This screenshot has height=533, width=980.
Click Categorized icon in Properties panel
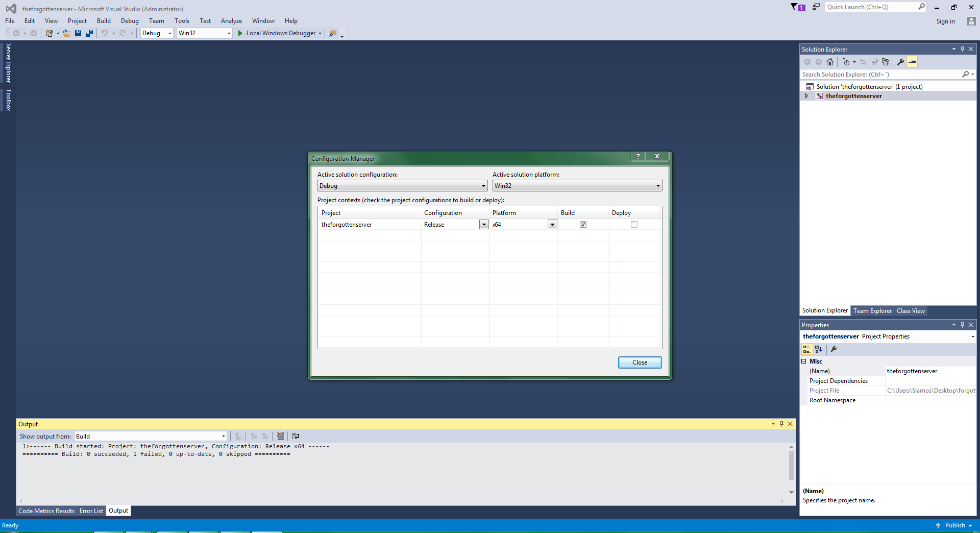click(x=807, y=349)
